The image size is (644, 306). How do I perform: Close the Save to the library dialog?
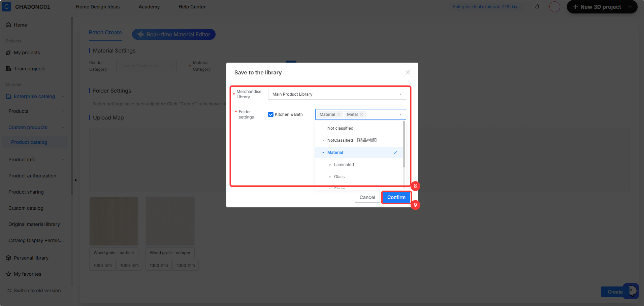click(x=408, y=72)
